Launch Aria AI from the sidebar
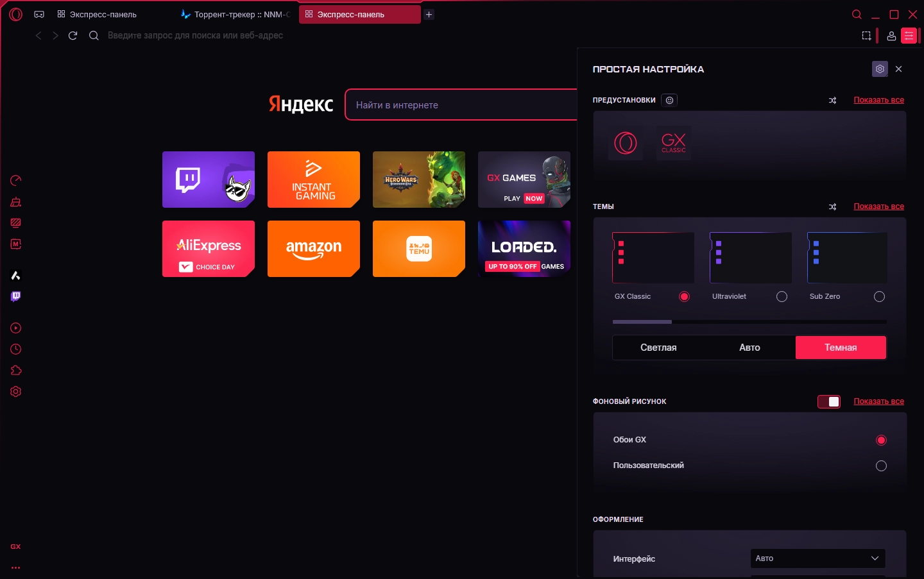The height and width of the screenshot is (579, 924). (x=16, y=276)
